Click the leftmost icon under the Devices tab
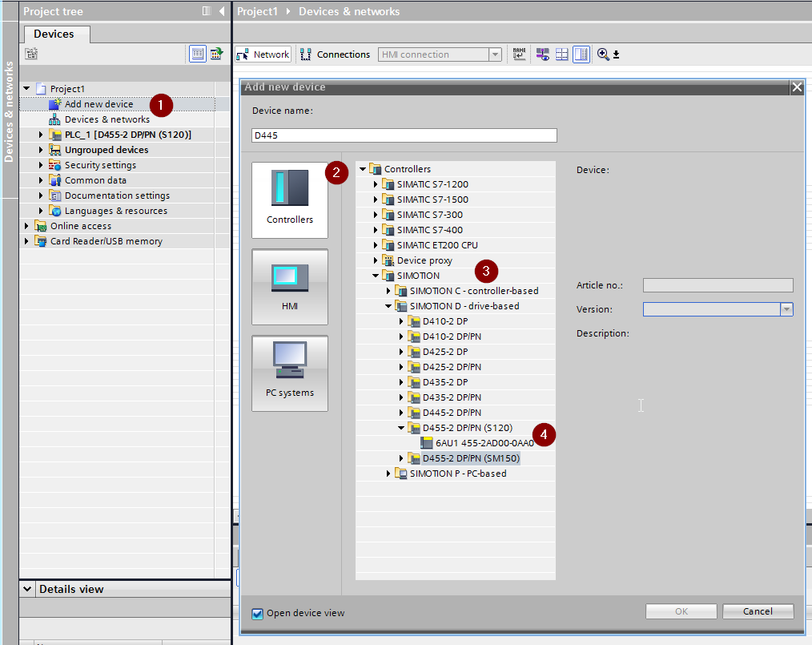 click(31, 54)
